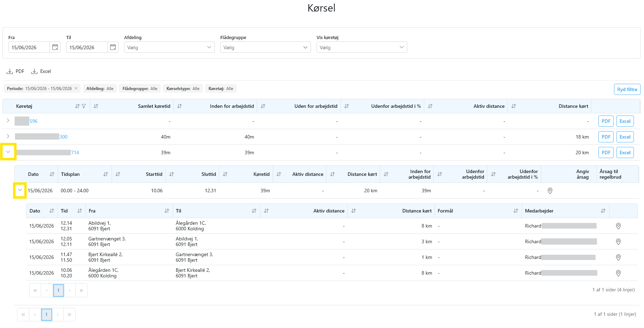Open vehicle link ending in 714
The image size is (644, 328).
point(75,152)
